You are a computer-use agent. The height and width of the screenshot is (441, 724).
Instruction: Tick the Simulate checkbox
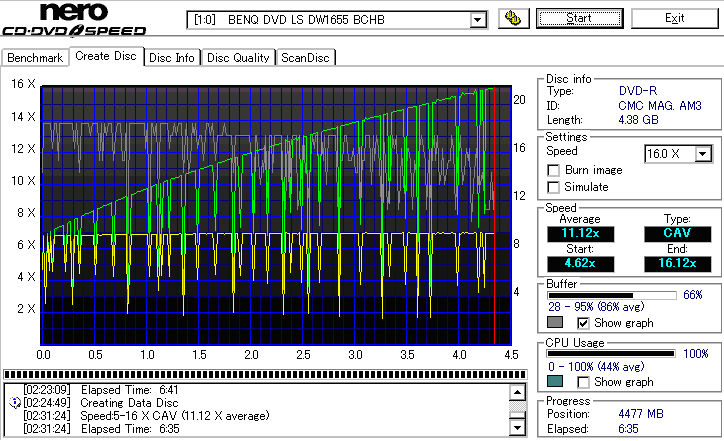[554, 187]
